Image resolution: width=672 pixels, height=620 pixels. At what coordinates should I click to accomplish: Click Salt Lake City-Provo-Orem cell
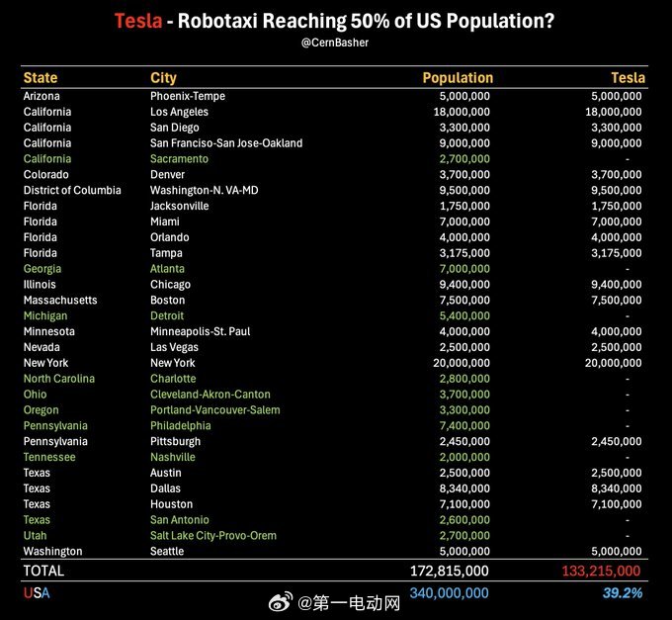pyautogui.click(x=213, y=536)
